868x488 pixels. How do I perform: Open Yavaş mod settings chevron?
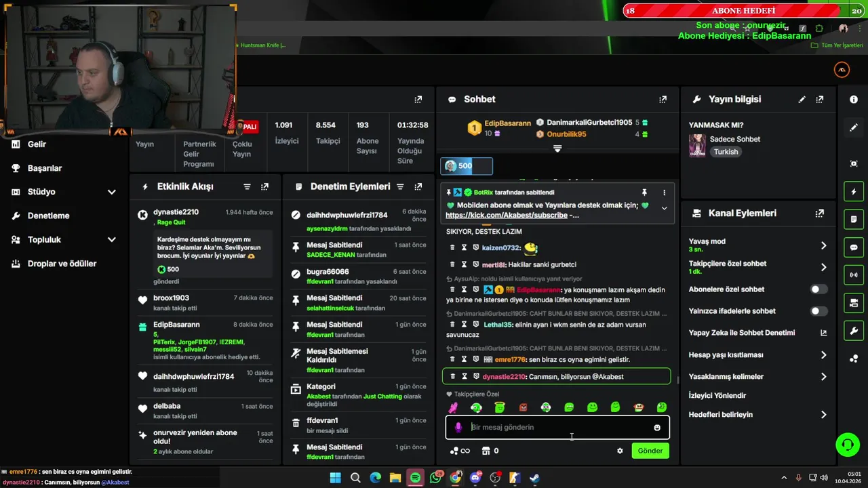pos(823,245)
